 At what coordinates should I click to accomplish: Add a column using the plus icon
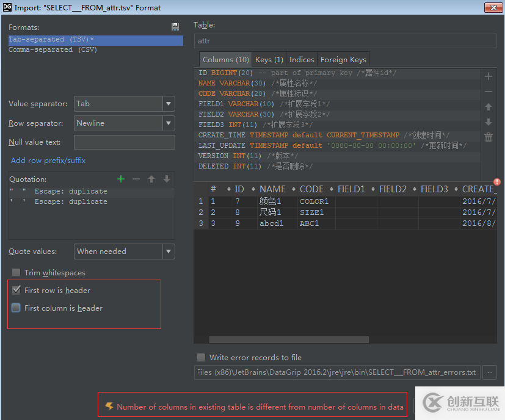click(488, 77)
